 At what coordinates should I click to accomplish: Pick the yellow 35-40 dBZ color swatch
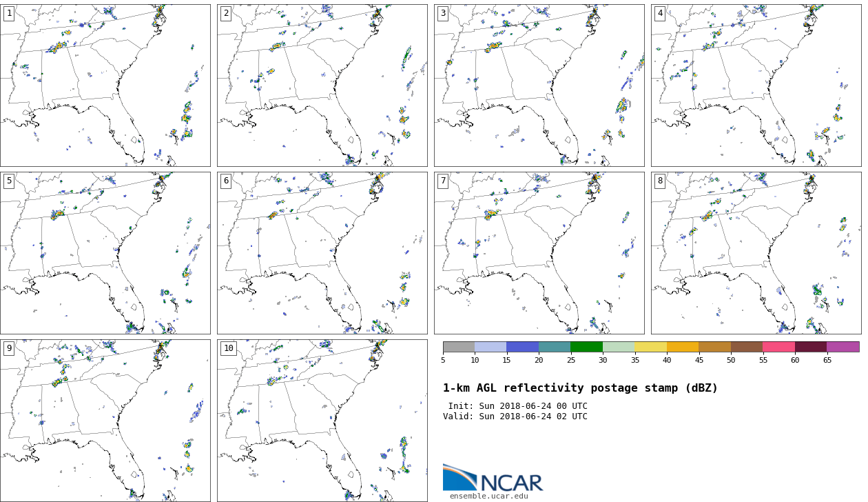point(650,347)
